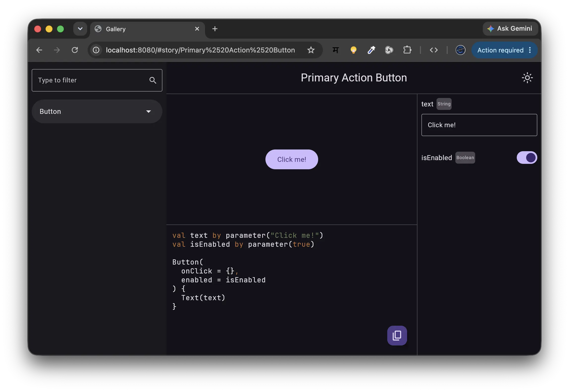Viewport: 569px width, 392px height.
Task: Reload the page
Action: 75,50
